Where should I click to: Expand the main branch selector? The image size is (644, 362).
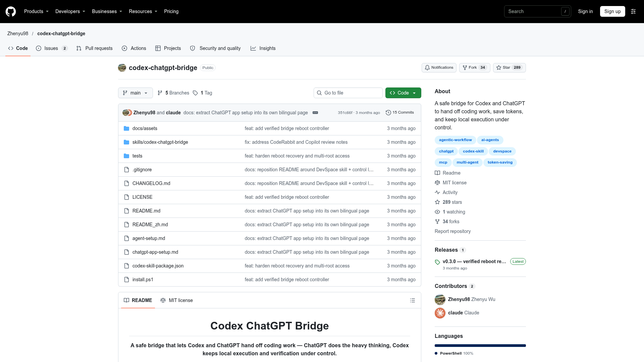click(136, 93)
